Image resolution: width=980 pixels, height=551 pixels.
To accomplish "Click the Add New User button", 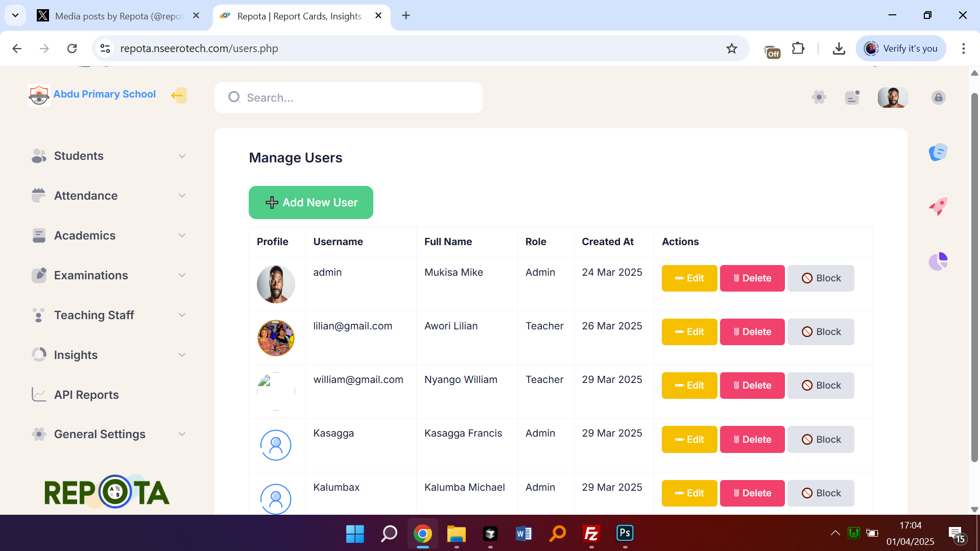I will (x=310, y=203).
